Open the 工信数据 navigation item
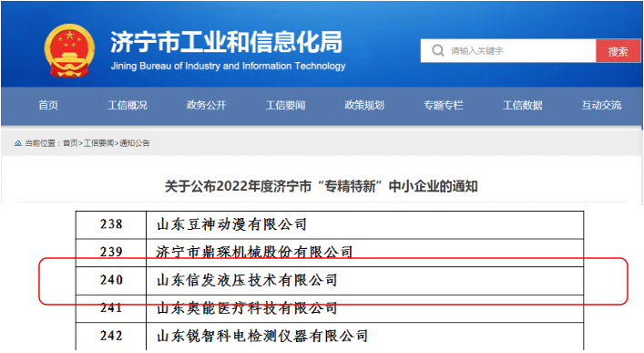The image size is (644, 353). click(523, 105)
